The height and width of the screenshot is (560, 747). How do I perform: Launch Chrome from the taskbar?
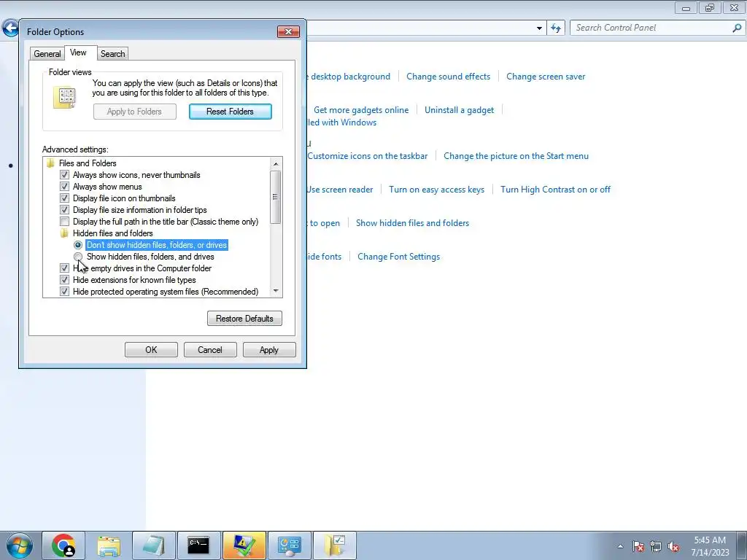tap(64, 545)
